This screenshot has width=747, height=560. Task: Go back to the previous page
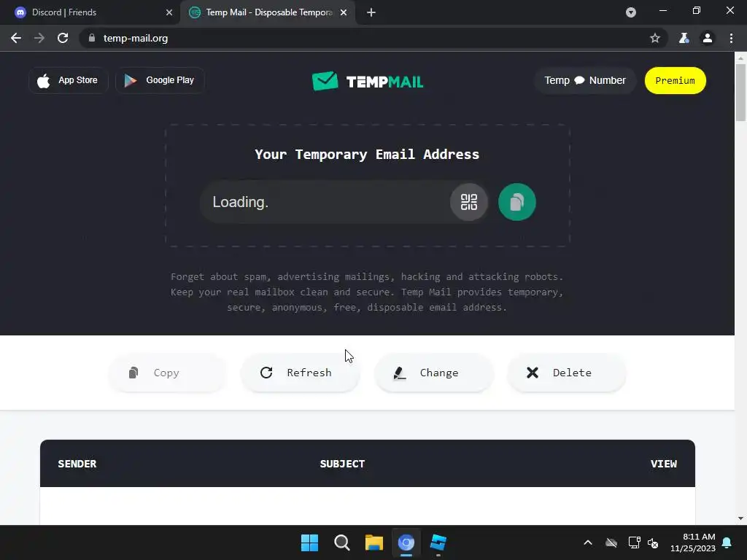tap(16, 38)
